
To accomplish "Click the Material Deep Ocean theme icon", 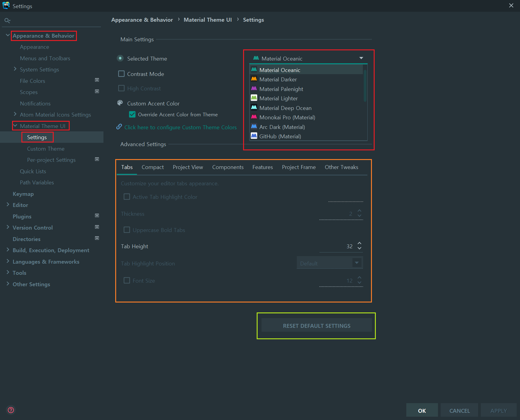I will coord(254,108).
